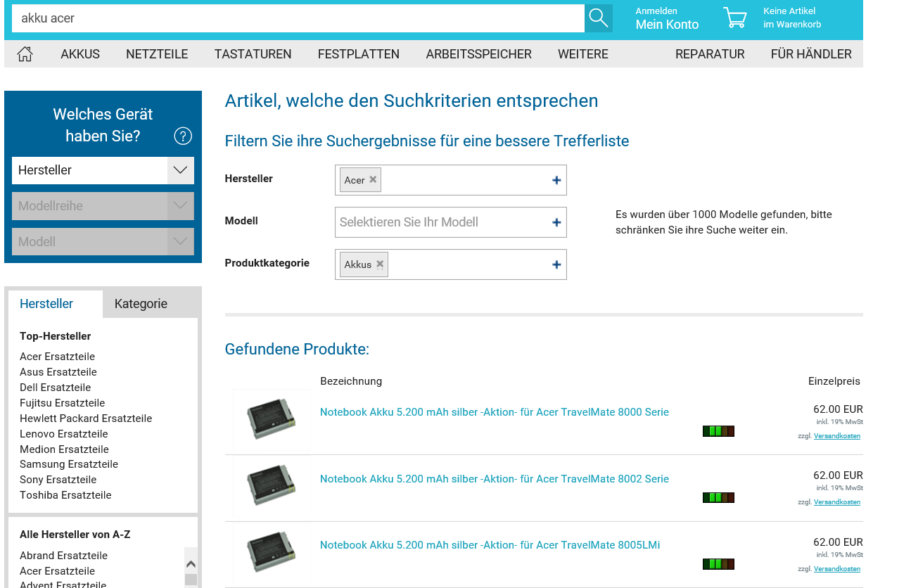Click TravelMate 8000 Serie battery thumbnail
Screen dimensions: 911x588
[x=272, y=420]
